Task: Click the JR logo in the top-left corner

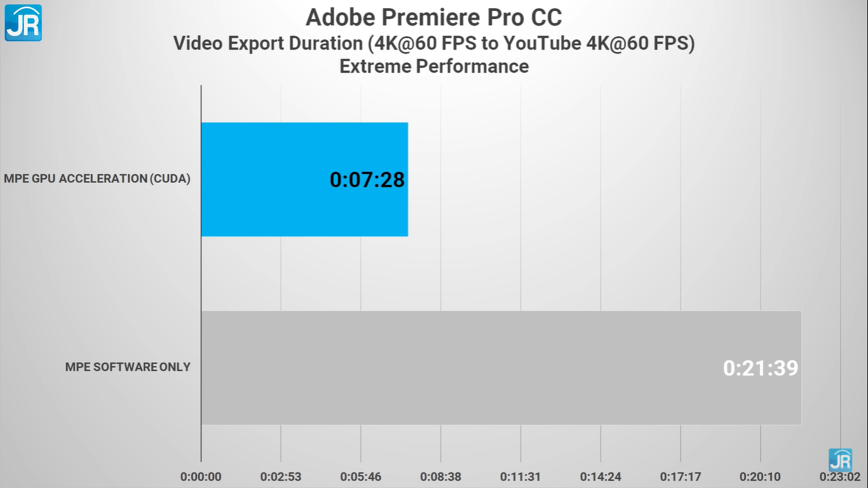Action: (24, 23)
